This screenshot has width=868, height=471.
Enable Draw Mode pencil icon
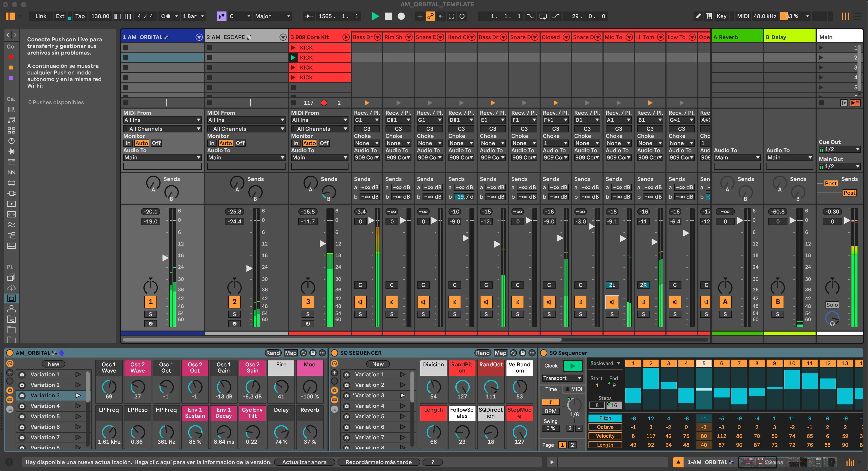[698, 16]
